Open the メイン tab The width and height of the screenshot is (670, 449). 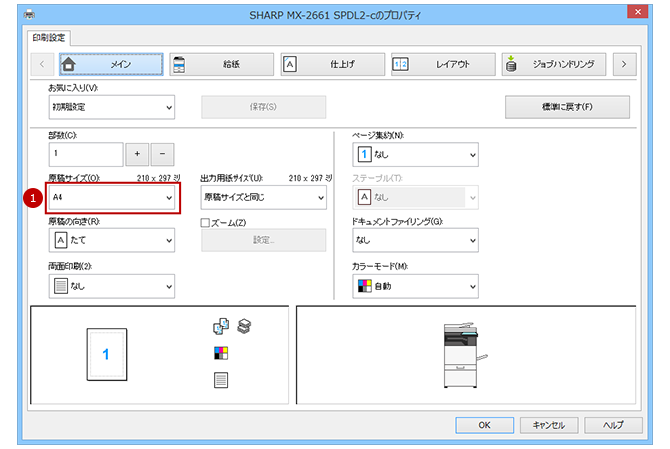111,65
